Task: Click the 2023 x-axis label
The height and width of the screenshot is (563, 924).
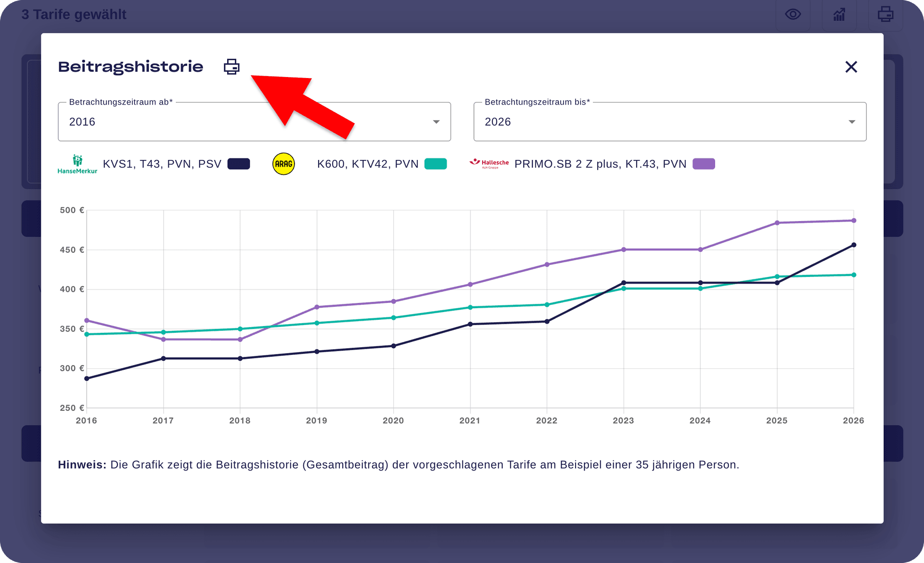Action: (623, 420)
